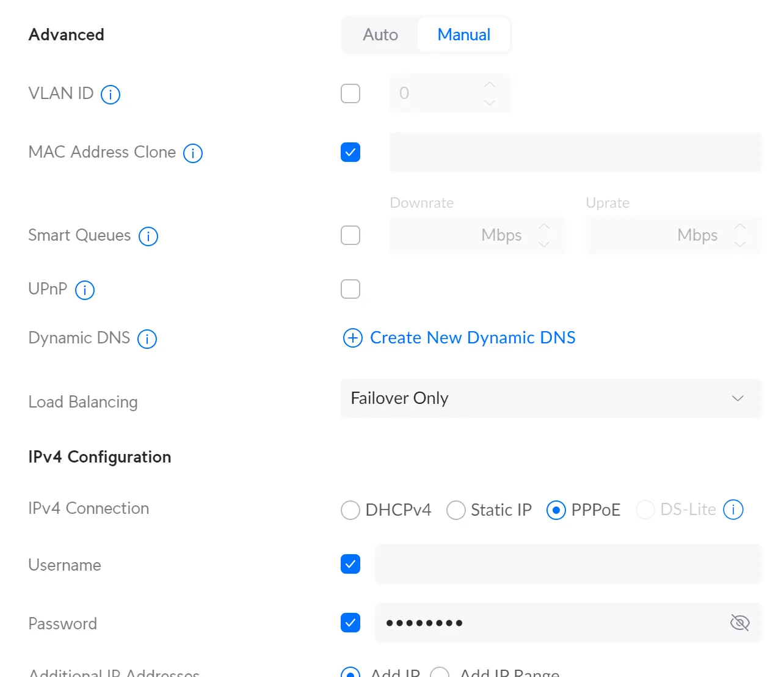Click the UPnP info icon

(x=85, y=290)
